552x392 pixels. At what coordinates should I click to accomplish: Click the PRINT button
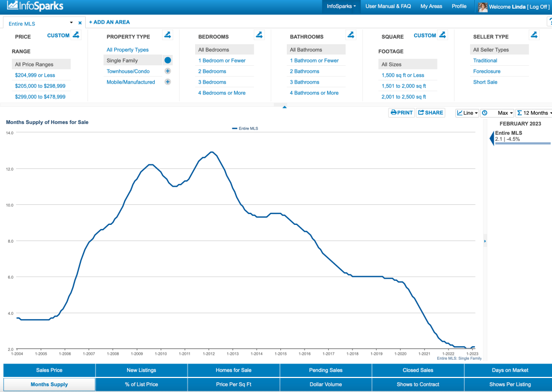(x=402, y=113)
